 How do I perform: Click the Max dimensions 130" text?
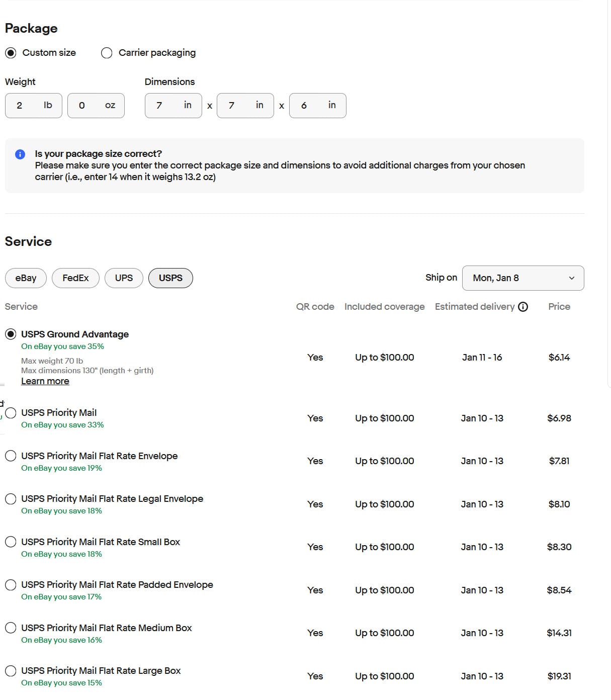tap(87, 371)
